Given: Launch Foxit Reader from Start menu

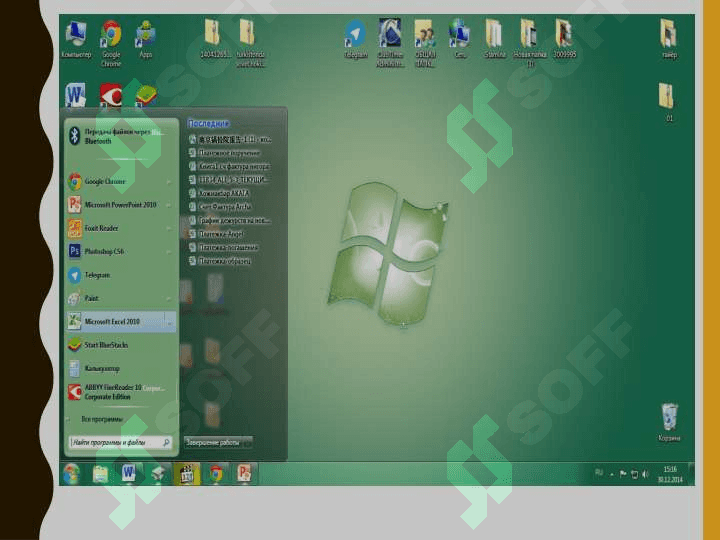Looking at the screenshot, I should [x=120, y=228].
